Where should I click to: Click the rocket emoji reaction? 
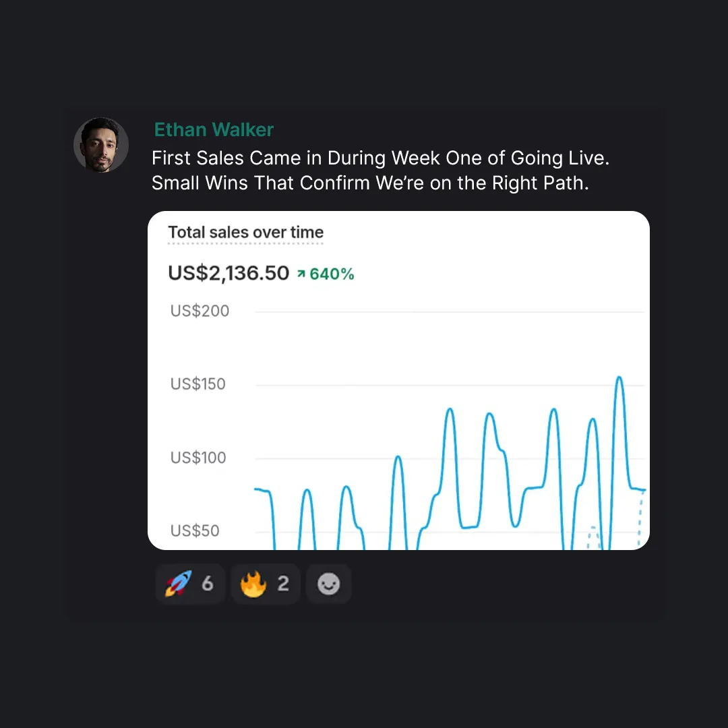tap(190, 584)
